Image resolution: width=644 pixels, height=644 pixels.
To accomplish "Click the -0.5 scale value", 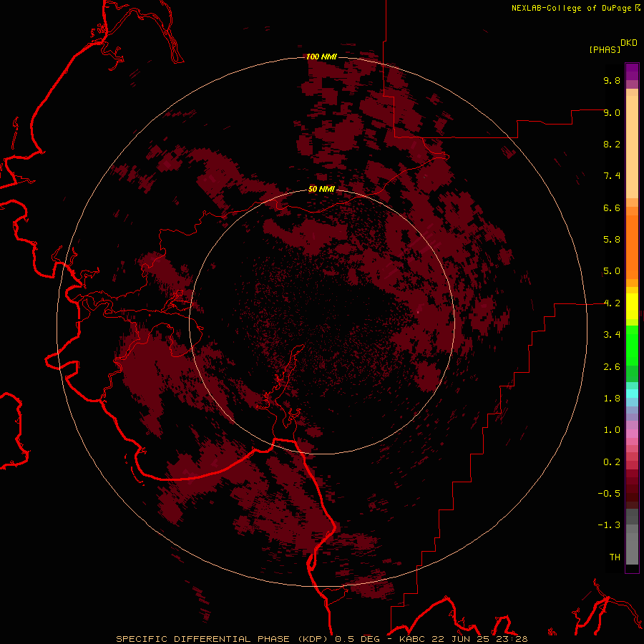I will coord(609,494).
